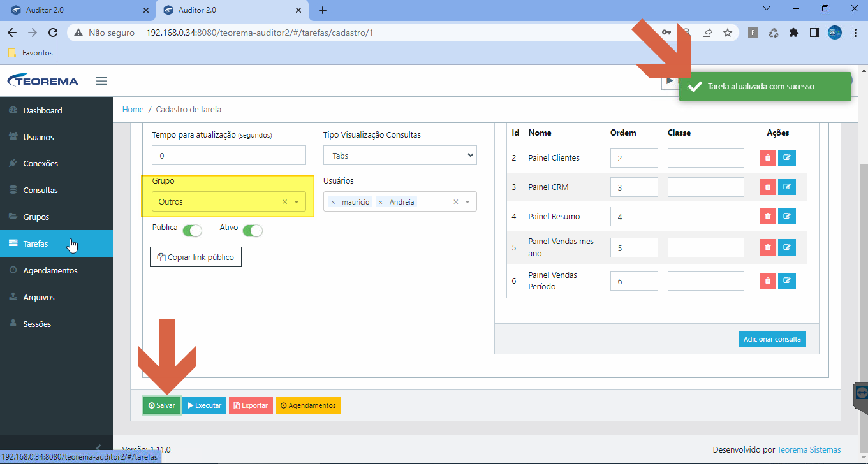Viewport: 868px width, 464px height.
Task: Go back in browser history
Action: click(11, 33)
